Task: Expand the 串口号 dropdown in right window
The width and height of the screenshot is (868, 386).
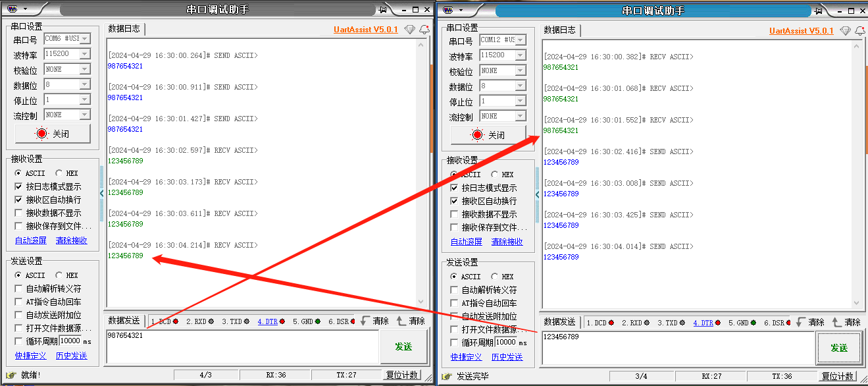Action: (x=520, y=40)
